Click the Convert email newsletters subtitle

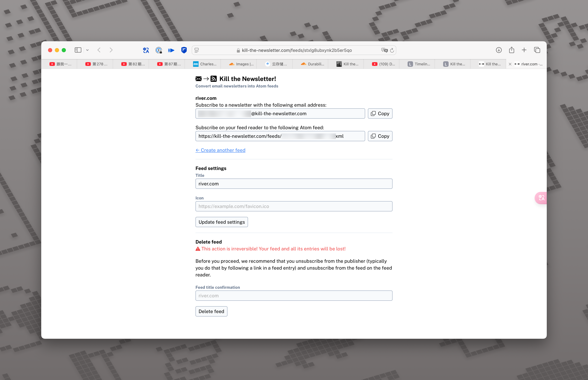click(237, 86)
